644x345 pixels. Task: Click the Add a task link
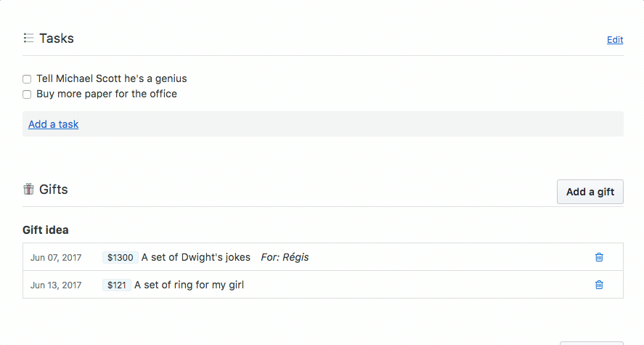pos(54,124)
